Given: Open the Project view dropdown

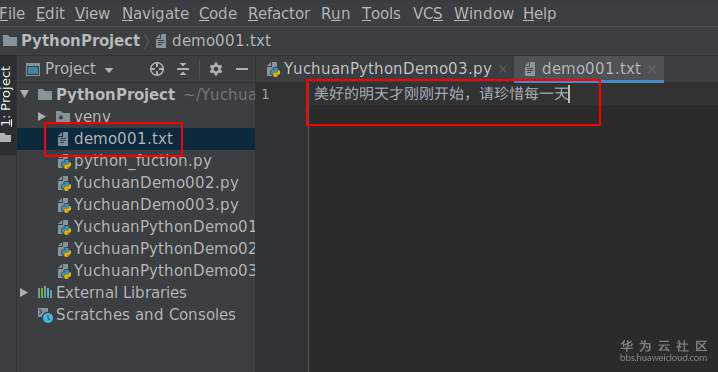Looking at the screenshot, I should (70, 69).
